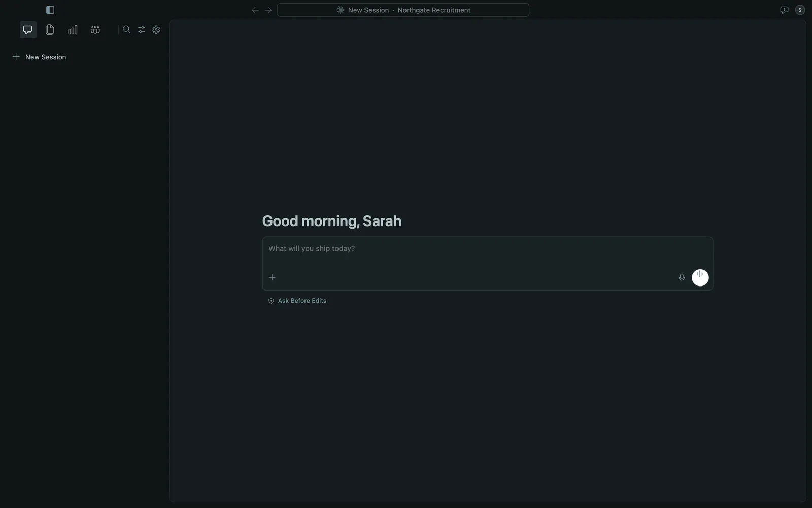Screen dimensions: 812x508
Task: Change the Ask Before Edits mode
Action: click(x=297, y=301)
